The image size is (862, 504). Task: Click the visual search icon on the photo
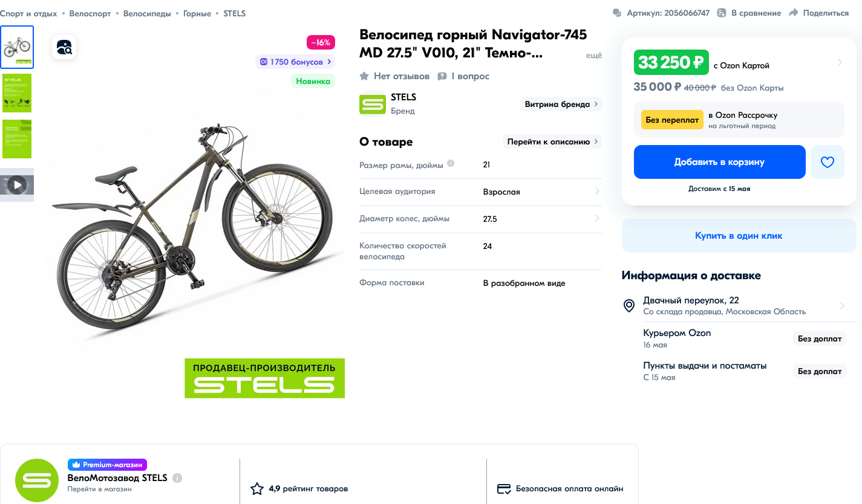(x=64, y=47)
